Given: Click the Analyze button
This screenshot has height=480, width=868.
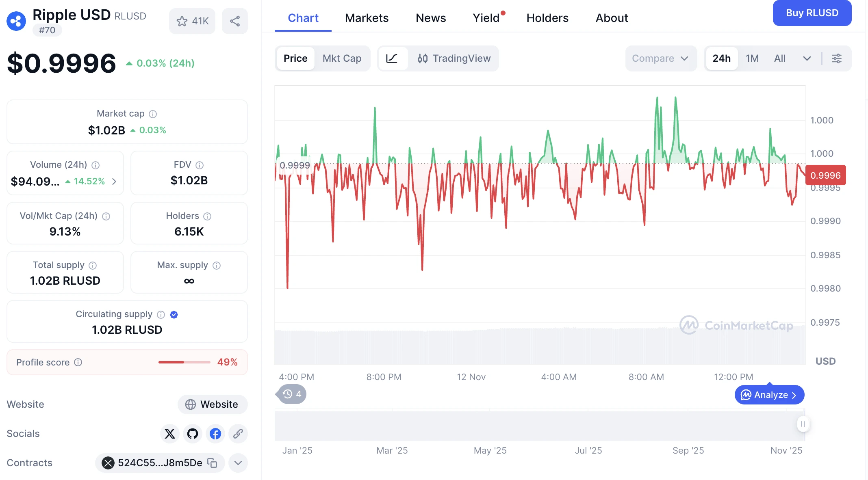Looking at the screenshot, I should point(769,395).
